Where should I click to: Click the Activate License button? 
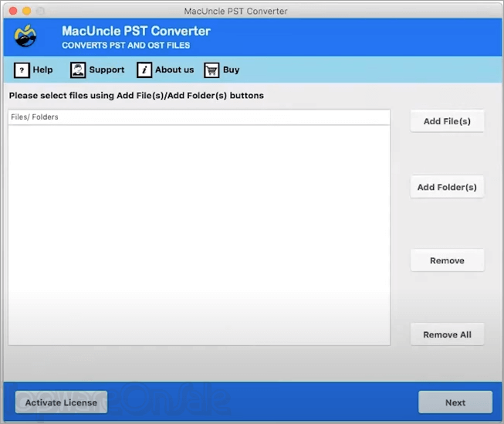(61, 402)
